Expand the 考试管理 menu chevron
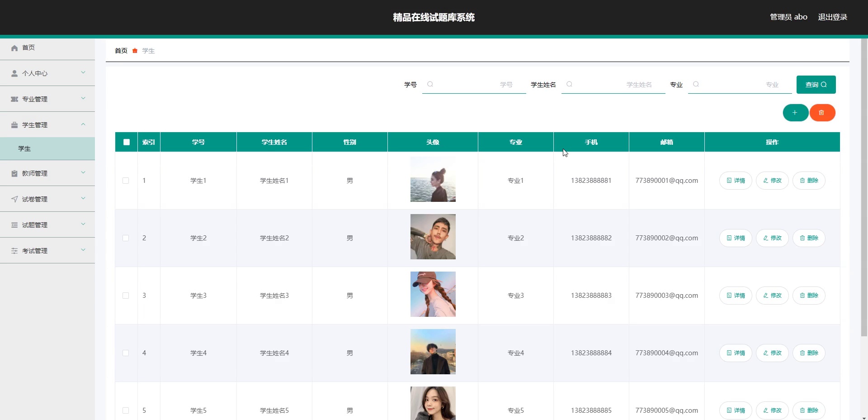This screenshot has width=868, height=420. coord(83,250)
